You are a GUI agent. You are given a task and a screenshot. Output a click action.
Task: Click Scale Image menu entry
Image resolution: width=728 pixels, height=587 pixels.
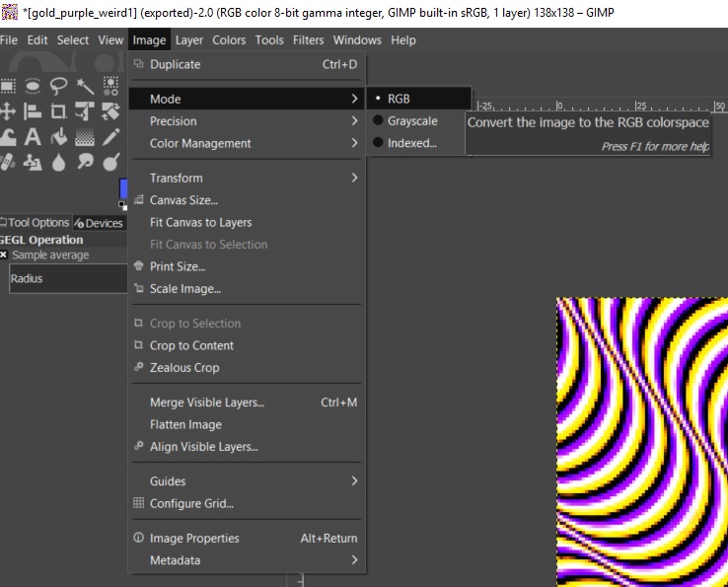[185, 289]
